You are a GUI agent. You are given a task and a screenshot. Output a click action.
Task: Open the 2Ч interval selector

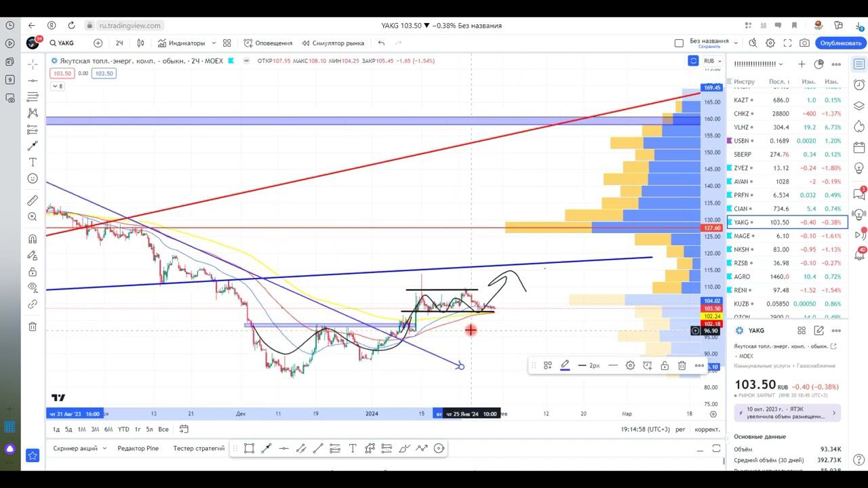coord(119,43)
